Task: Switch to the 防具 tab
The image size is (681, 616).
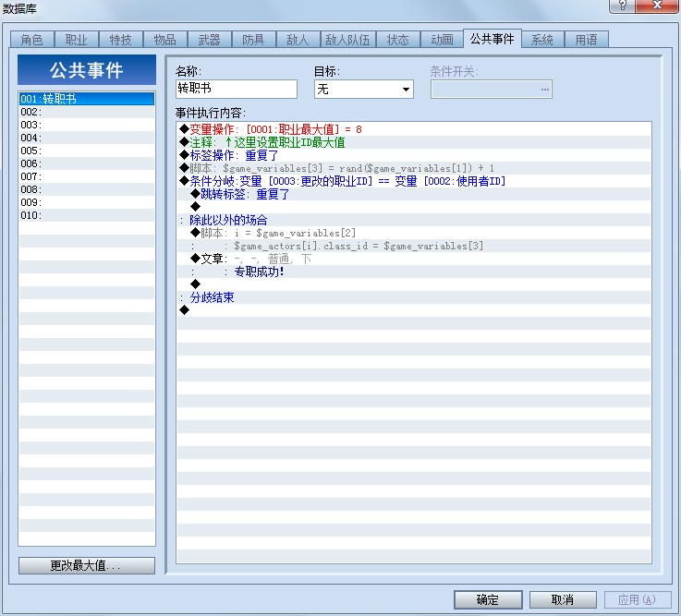Action: (x=253, y=40)
